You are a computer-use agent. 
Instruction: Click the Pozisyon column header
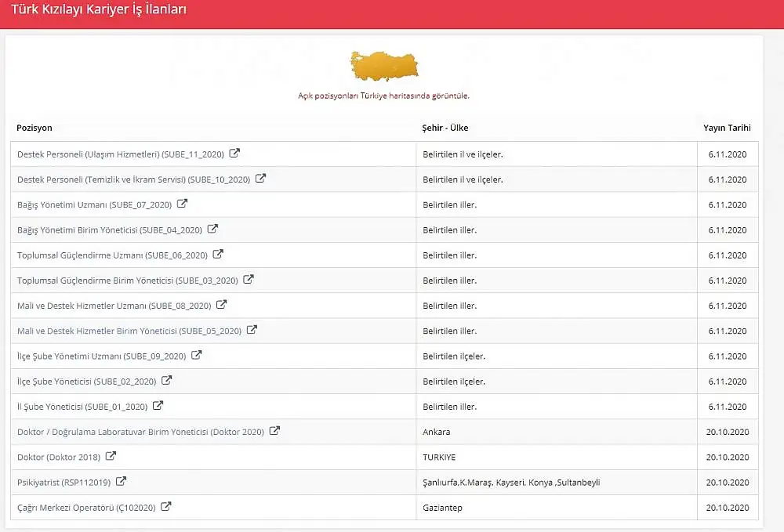click(x=34, y=128)
